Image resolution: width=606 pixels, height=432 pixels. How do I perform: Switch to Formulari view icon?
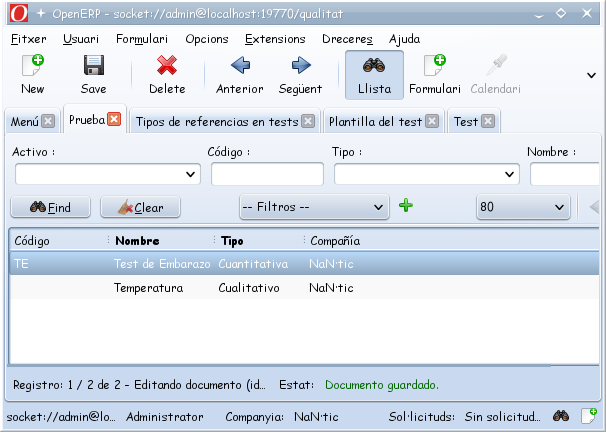pos(435,65)
